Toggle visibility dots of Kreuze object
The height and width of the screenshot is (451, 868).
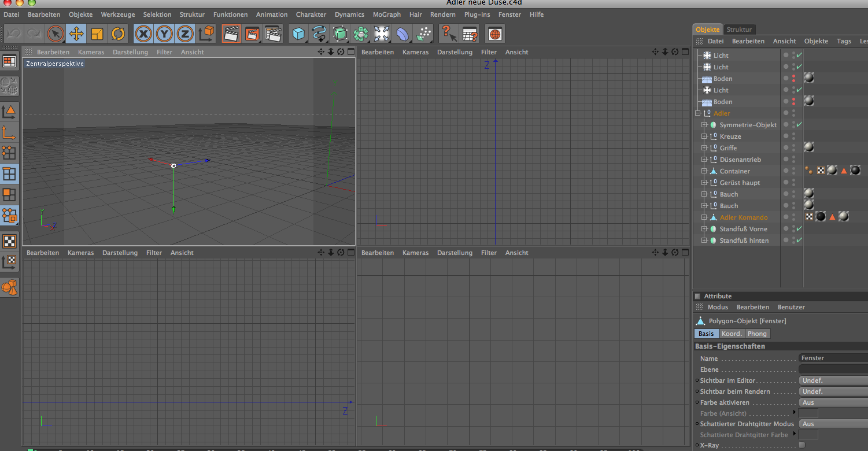click(793, 136)
